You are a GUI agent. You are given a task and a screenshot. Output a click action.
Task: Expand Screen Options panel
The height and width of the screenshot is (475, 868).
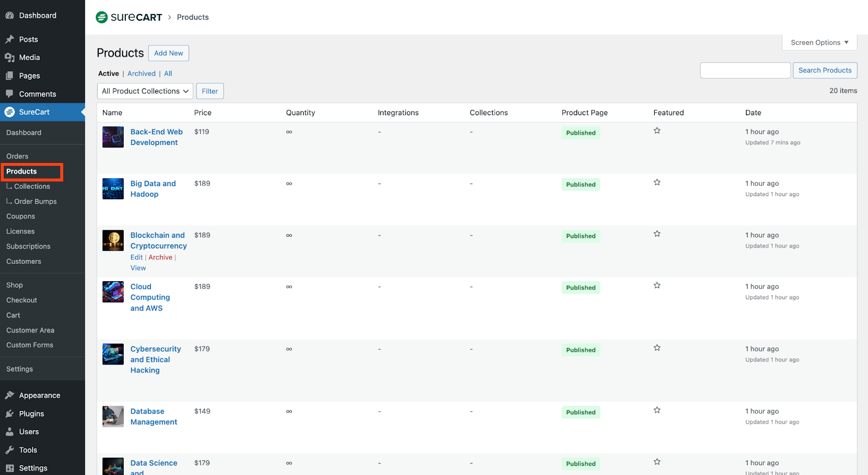click(x=819, y=42)
